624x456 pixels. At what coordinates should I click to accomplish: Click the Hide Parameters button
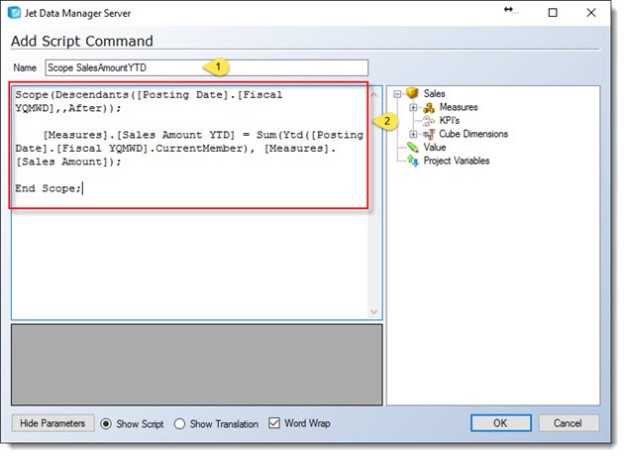53,423
